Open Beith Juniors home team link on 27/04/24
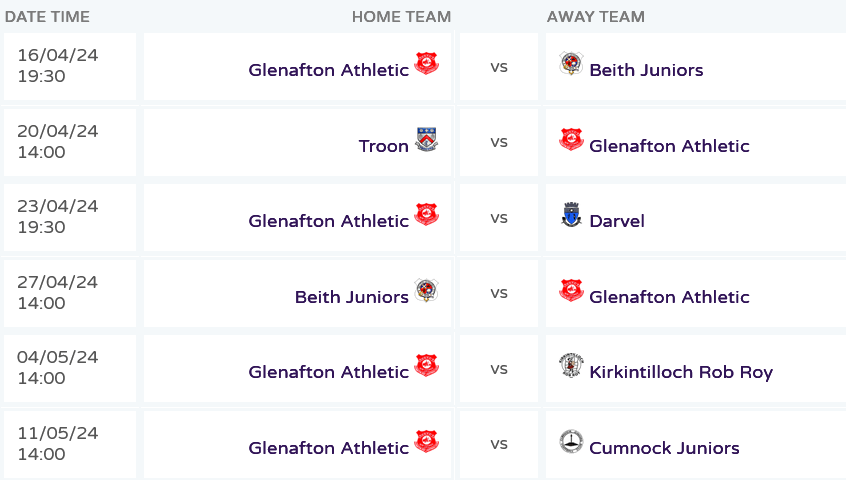This screenshot has height=480, width=846. point(351,297)
